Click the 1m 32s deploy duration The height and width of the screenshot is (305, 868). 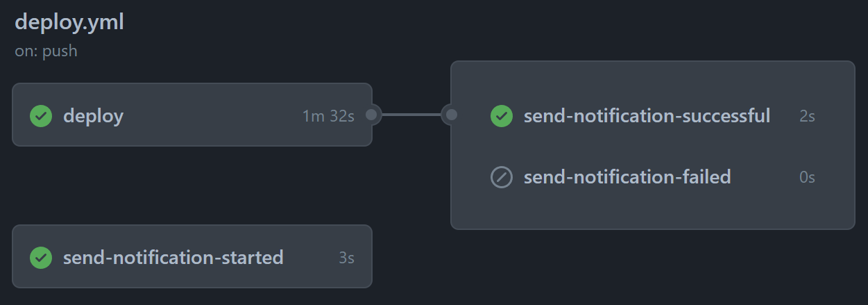tap(328, 116)
